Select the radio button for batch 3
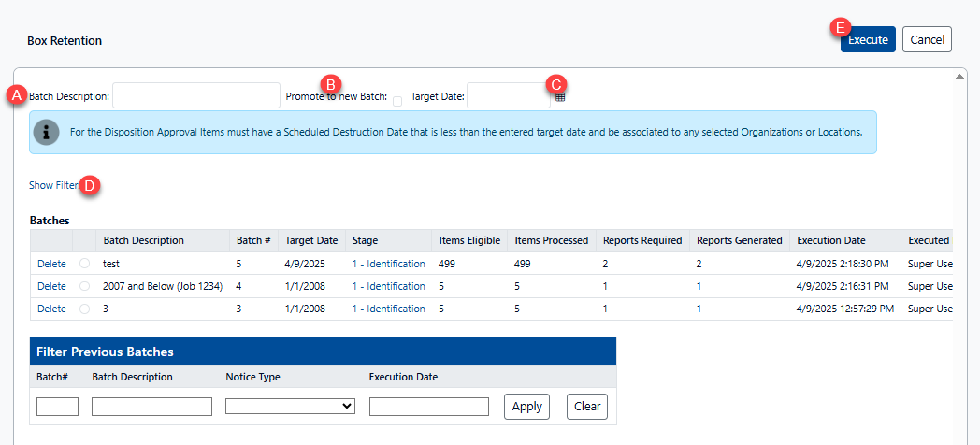The image size is (980, 445). click(85, 309)
